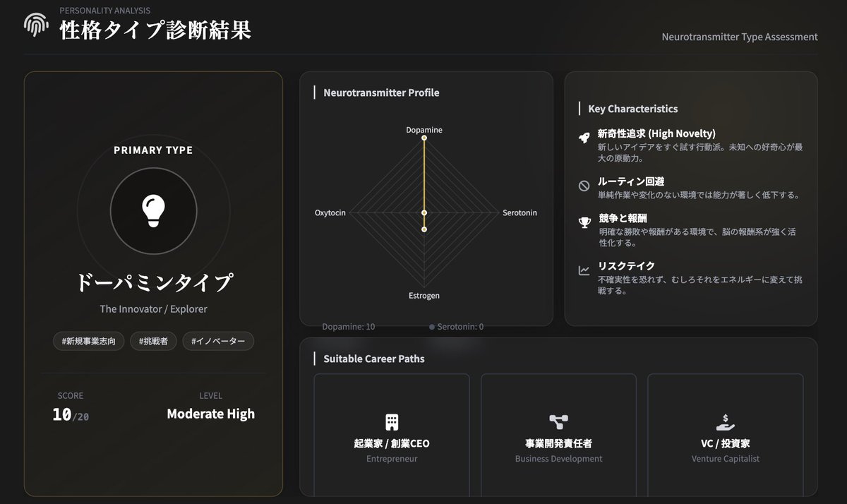Viewport: 847px width, 504px height.
Task: Click the 10/20 score value
Action: click(x=71, y=414)
